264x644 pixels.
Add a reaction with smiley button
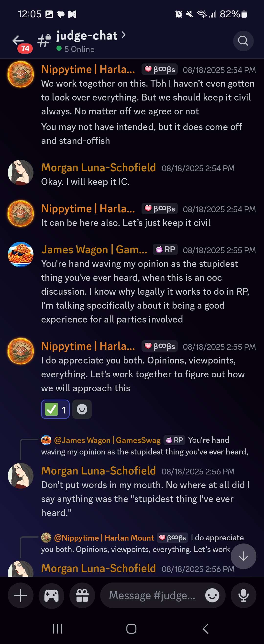tap(82, 409)
